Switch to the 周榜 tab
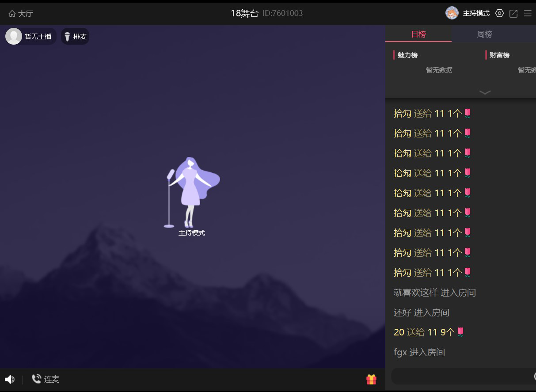536x392 pixels. (x=484, y=34)
